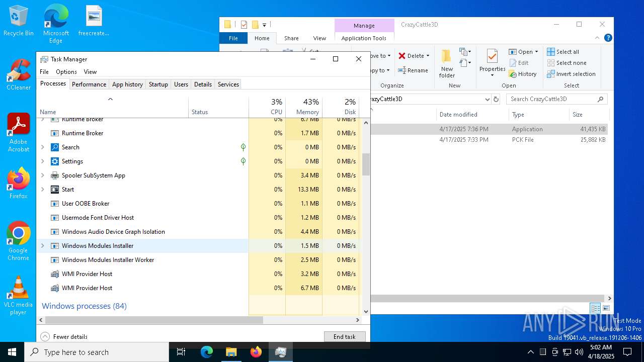Click the Edge icon on the taskbar
This screenshot has width=644, height=362.
point(207,352)
